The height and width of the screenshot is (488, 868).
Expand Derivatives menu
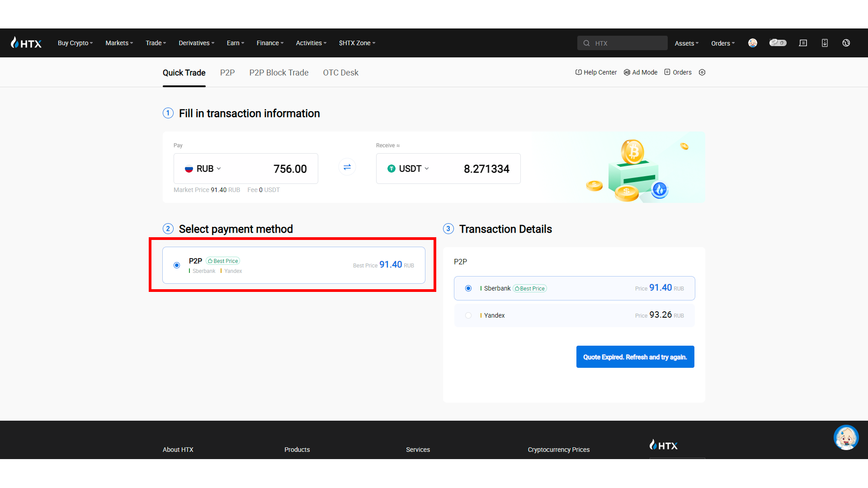197,43
